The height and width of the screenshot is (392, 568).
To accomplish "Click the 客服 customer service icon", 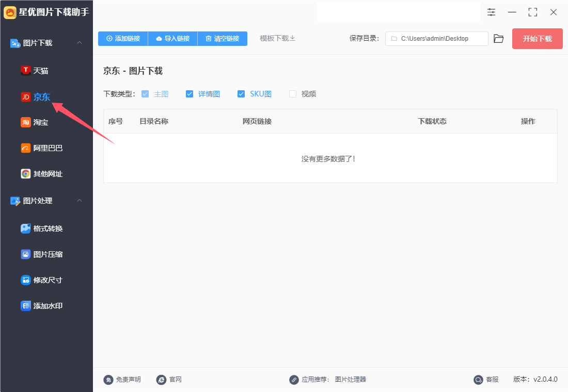I will pos(478,379).
